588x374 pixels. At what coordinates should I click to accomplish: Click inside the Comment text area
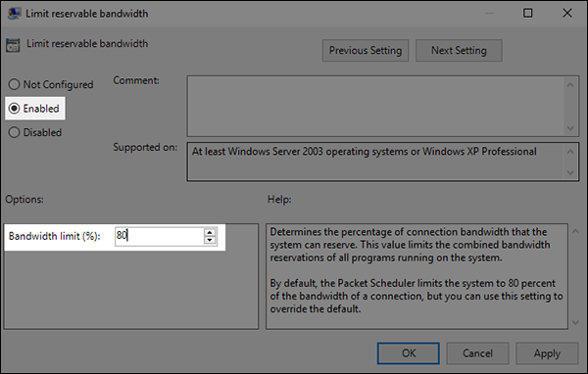(x=376, y=107)
